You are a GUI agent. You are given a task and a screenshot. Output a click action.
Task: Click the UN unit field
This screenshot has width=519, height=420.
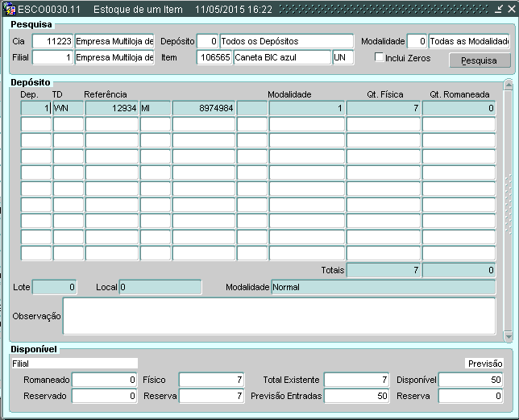pos(343,57)
